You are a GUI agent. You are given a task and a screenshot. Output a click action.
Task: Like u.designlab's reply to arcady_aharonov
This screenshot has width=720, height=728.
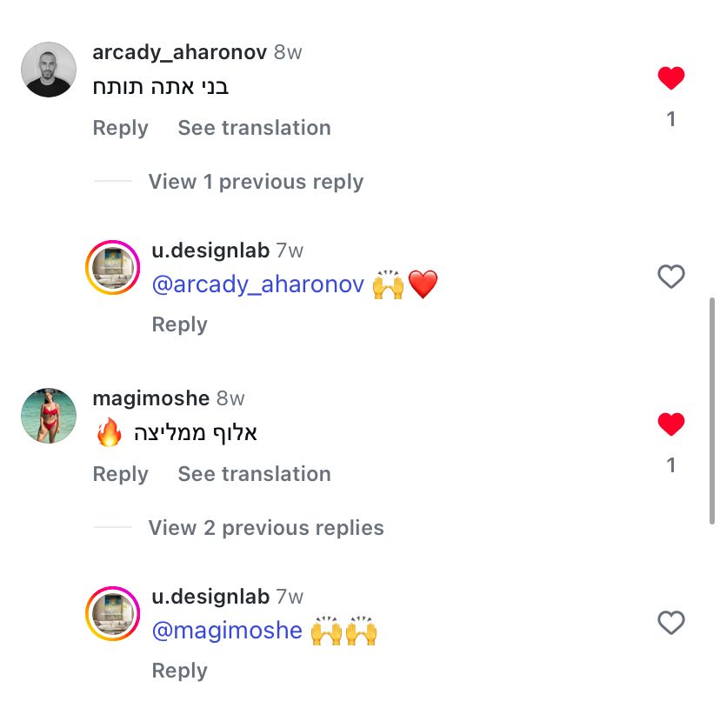(x=670, y=277)
